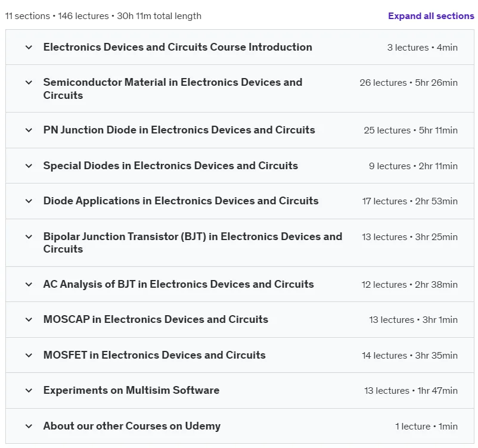Expand AC Analysis of BJT chevron
Screen dimensions: 478x448
(29, 284)
